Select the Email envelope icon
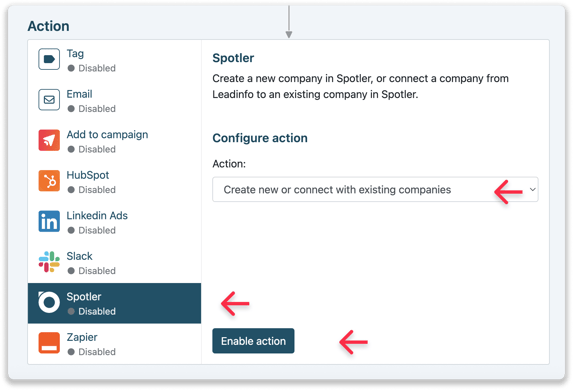 (49, 99)
